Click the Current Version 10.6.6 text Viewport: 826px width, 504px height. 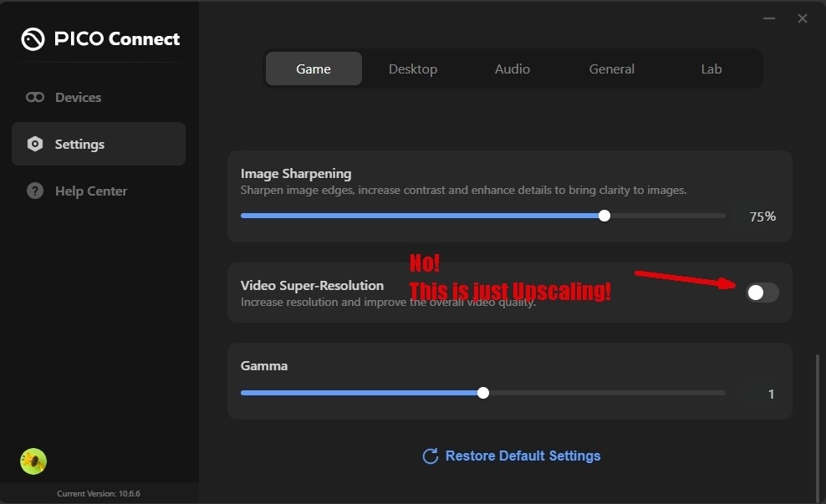(99, 494)
